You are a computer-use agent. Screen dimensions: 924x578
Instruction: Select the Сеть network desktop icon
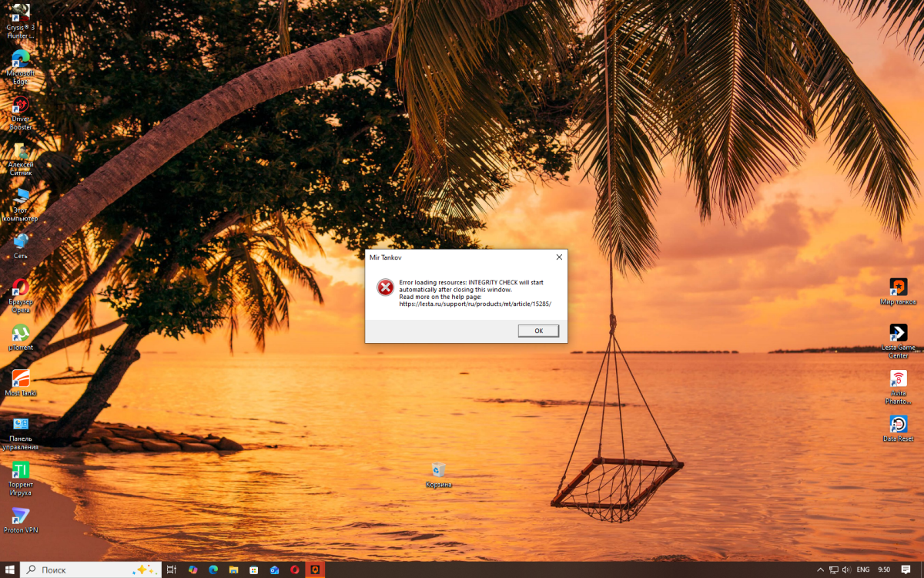tap(21, 247)
